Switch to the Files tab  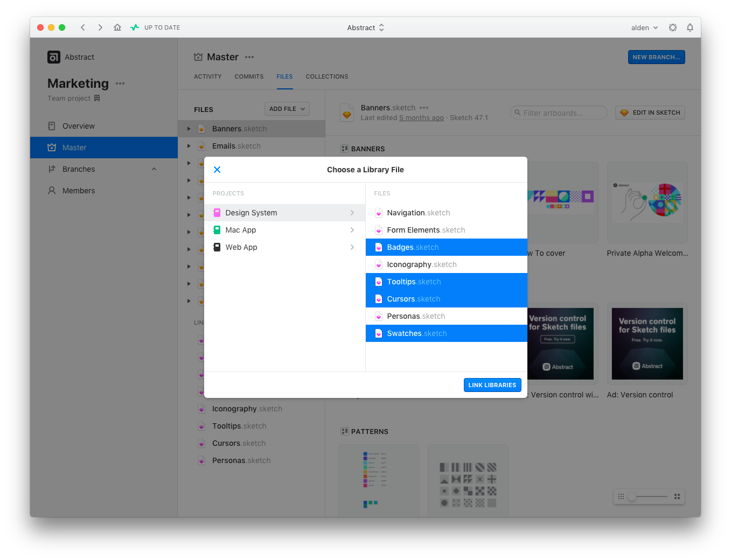point(284,76)
